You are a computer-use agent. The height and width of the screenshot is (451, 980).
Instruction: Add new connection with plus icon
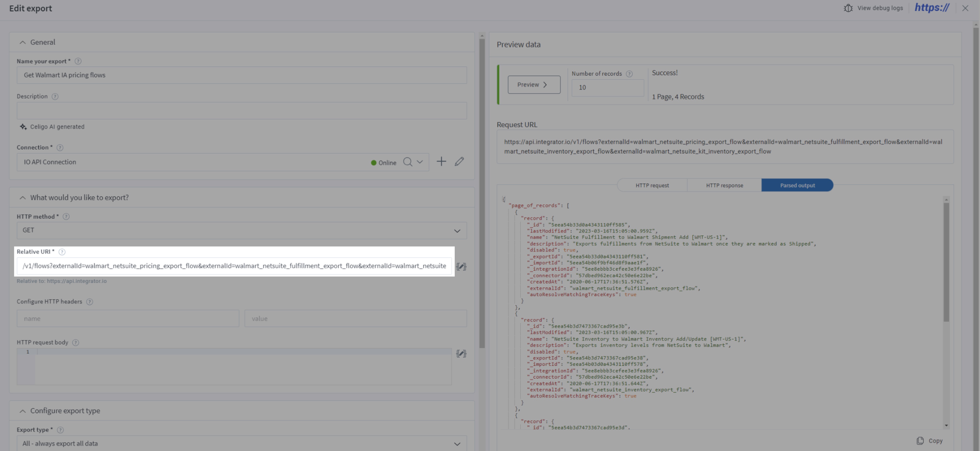coord(441,162)
